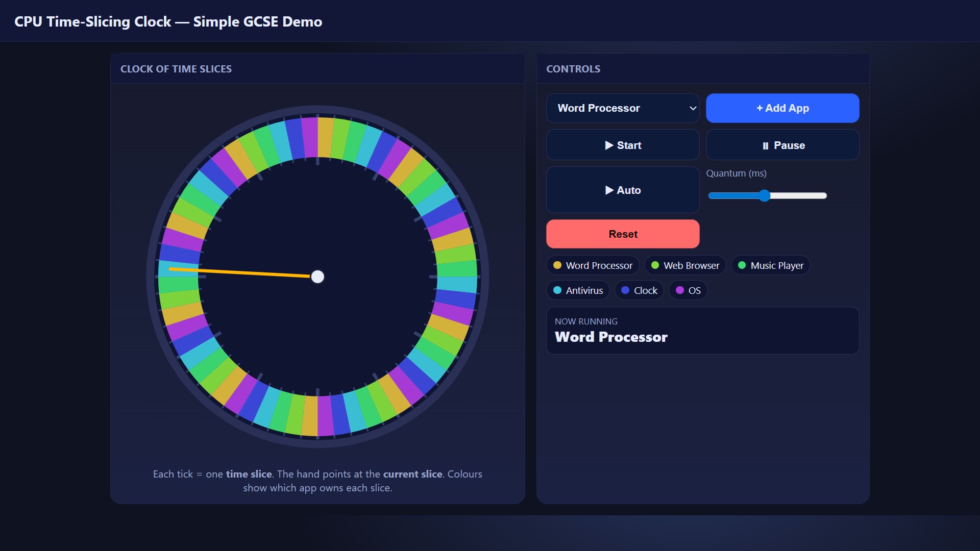Click the OS legend chip
This screenshot has width=980, height=551.
(x=688, y=290)
